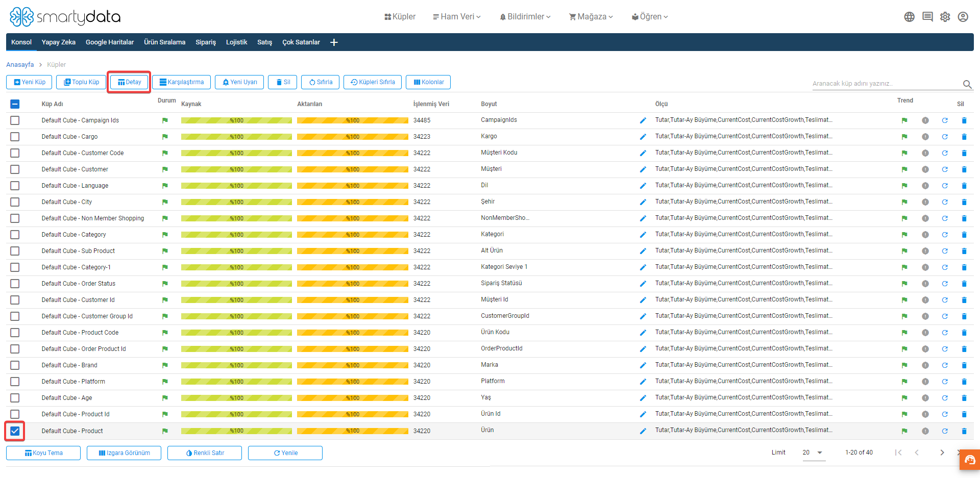The image size is (980, 478).
Task: Click Aktarılan progress bar of Cargo cube
Action: point(353,137)
